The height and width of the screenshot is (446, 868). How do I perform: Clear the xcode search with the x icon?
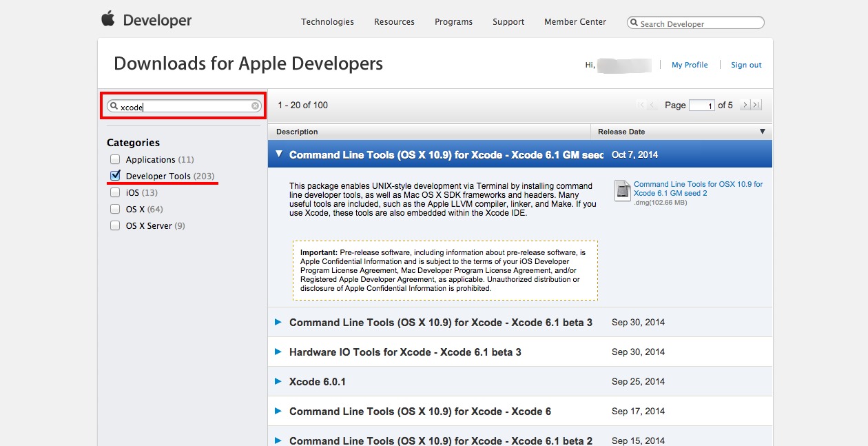tap(255, 106)
